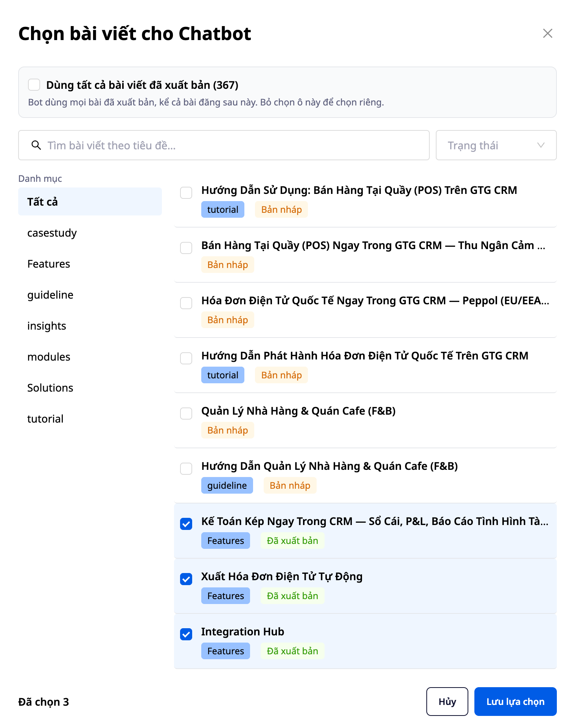Check Hướng Dẫn Phát Hành Hóa Đơn Điện Tử article

[186, 358]
